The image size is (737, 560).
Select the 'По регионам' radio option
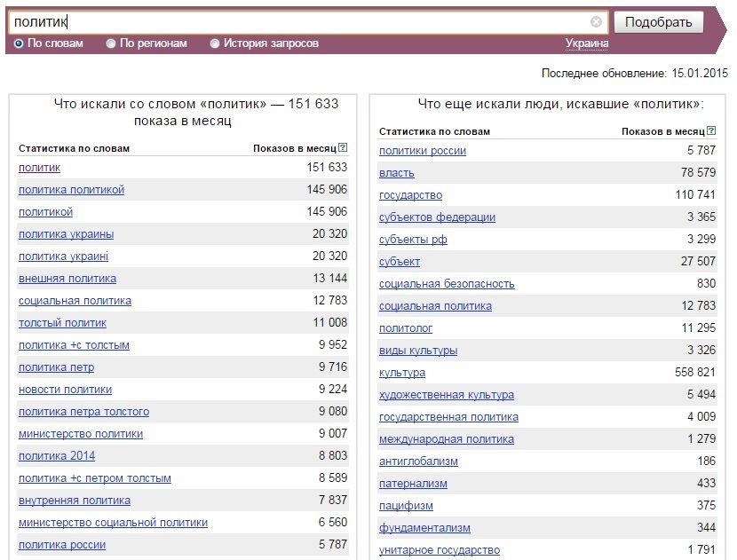pyautogui.click(x=111, y=43)
